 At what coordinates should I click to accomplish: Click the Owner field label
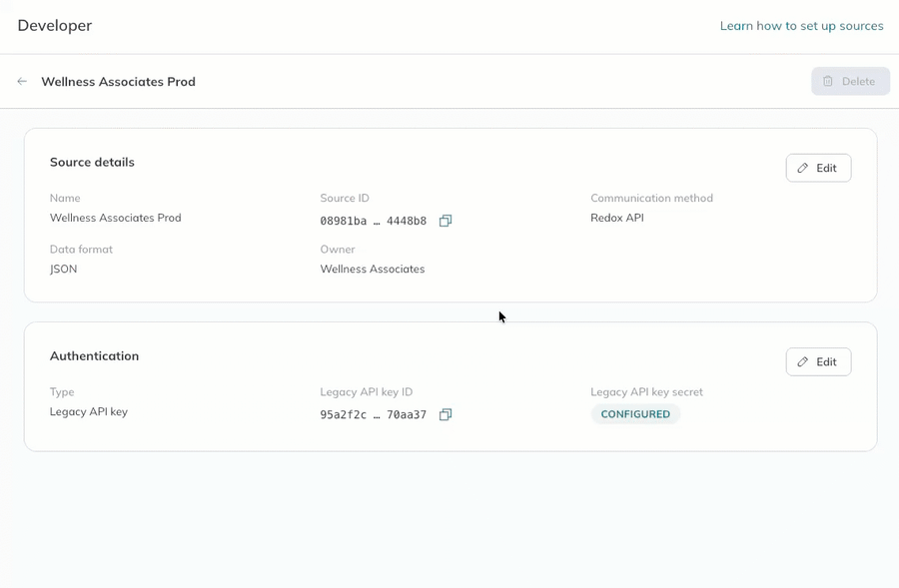(338, 250)
